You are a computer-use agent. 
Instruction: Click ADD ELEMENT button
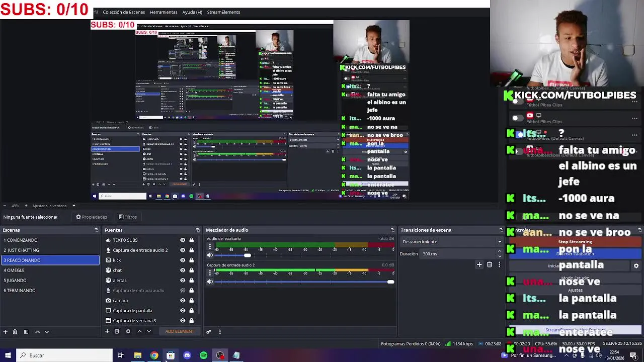coord(180,331)
